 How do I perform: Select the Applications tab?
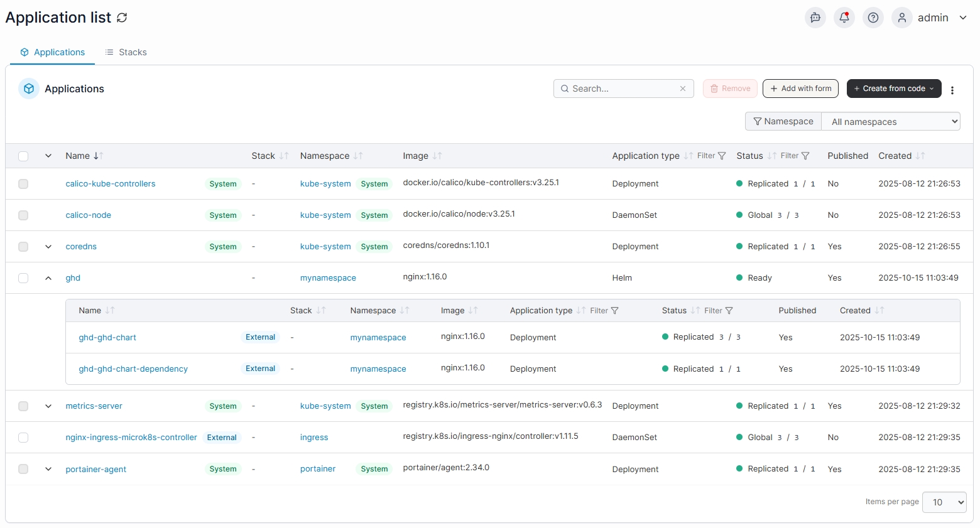tap(53, 52)
